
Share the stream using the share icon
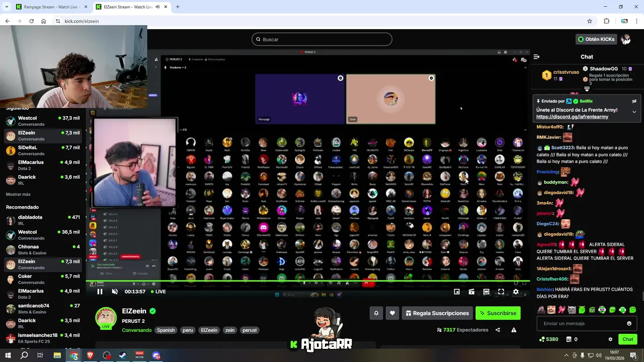click(498, 330)
